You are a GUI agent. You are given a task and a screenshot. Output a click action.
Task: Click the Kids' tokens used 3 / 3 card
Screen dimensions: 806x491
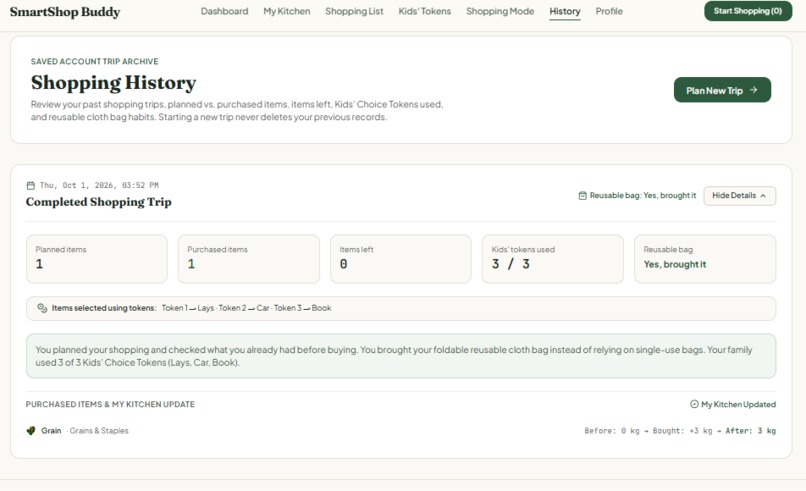[553, 259]
